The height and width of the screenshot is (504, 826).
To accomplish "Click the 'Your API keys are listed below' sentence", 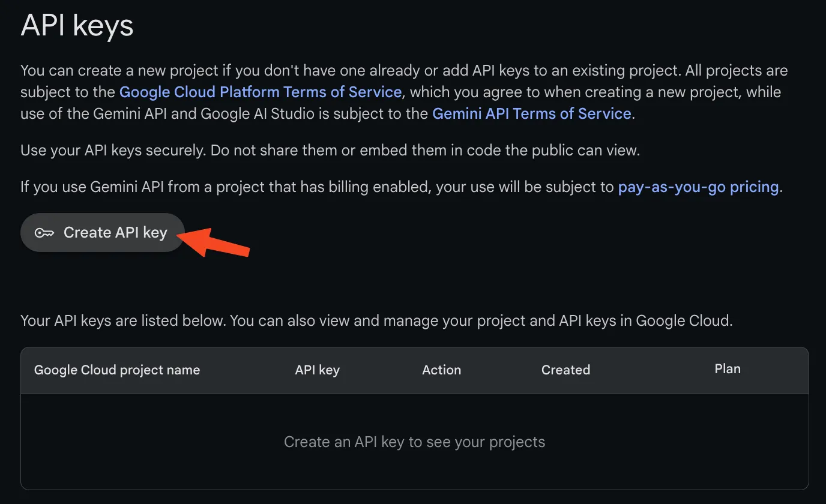I will (x=376, y=320).
